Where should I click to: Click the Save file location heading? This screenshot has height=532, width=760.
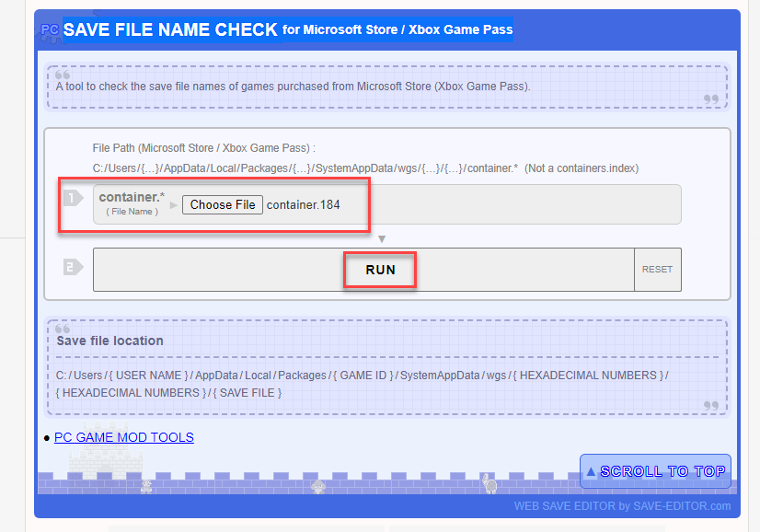coord(109,341)
